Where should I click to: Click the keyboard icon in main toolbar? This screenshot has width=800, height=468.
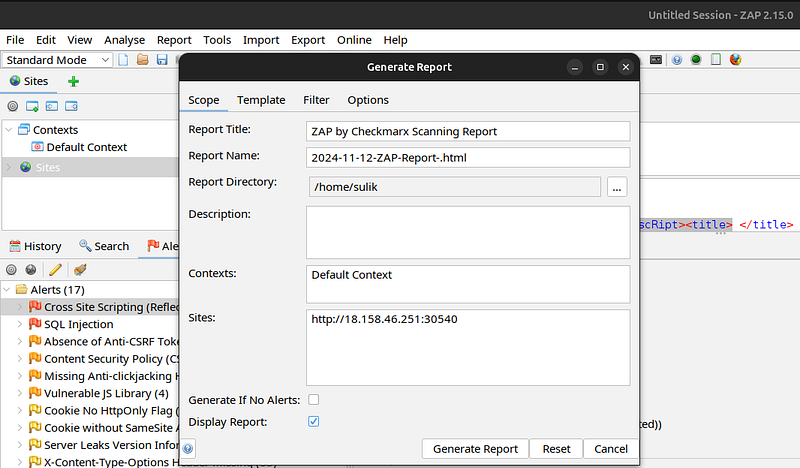click(656, 60)
